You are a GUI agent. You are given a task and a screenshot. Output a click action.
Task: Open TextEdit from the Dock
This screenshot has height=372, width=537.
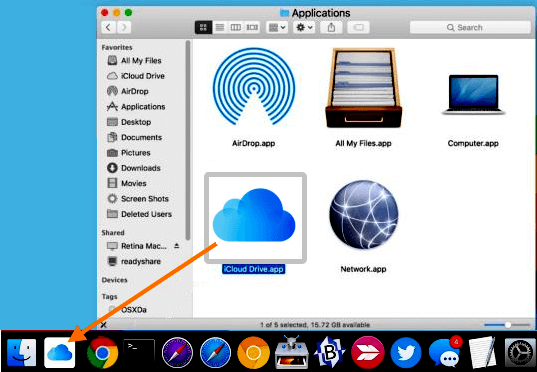pos(482,352)
